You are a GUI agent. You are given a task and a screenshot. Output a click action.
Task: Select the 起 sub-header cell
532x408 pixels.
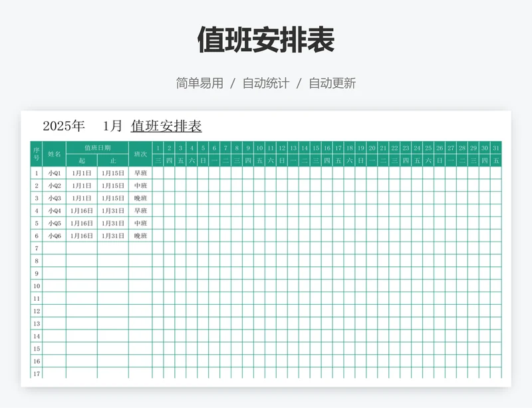[82, 160]
